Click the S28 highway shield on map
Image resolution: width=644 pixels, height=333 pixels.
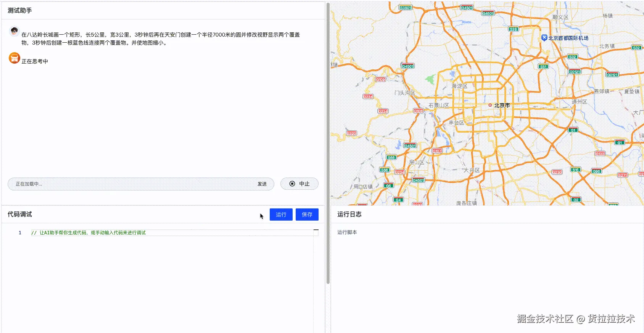click(x=514, y=29)
